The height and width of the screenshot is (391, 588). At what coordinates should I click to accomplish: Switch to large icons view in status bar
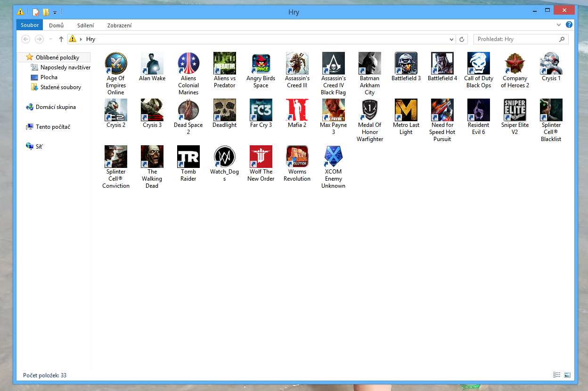point(567,375)
